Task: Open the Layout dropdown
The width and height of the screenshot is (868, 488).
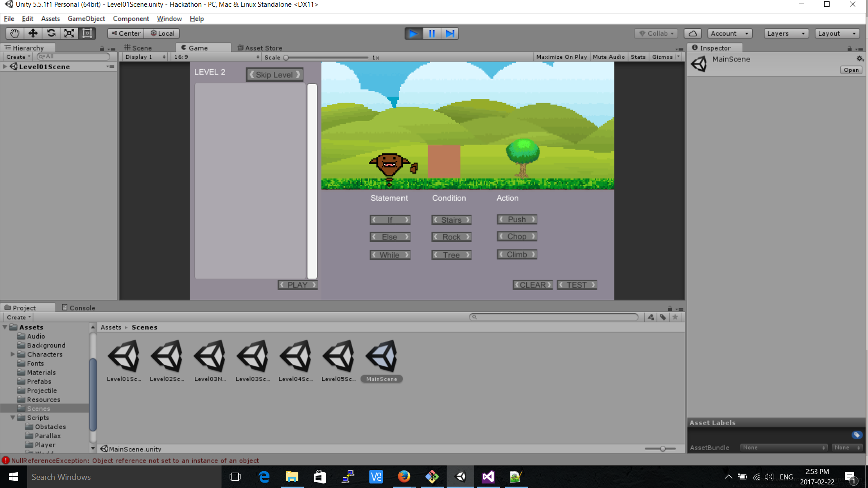Action: coord(837,33)
